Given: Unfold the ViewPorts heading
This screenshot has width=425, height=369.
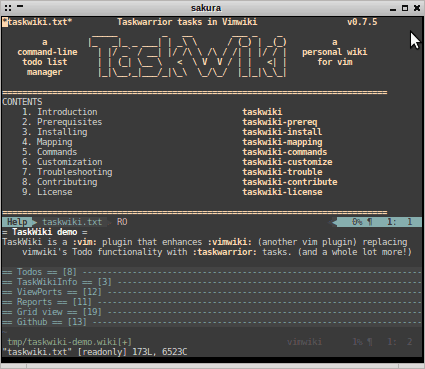Looking at the screenshot, I should pyautogui.click(x=212, y=292).
